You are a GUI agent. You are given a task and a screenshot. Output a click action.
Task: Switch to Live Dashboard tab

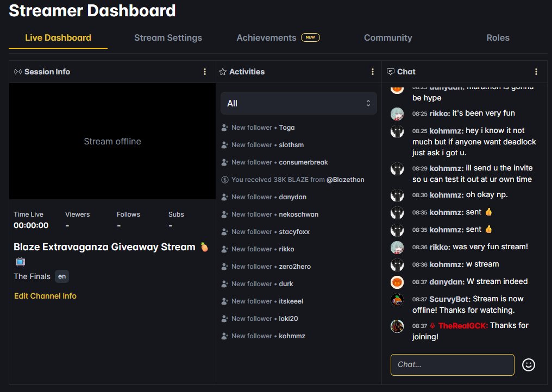tap(58, 37)
